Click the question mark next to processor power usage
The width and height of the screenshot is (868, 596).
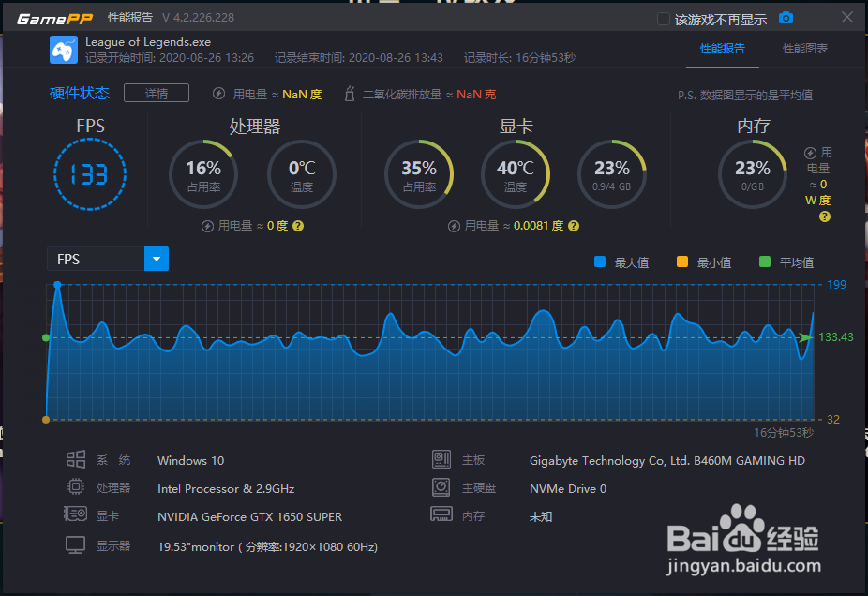click(x=298, y=226)
